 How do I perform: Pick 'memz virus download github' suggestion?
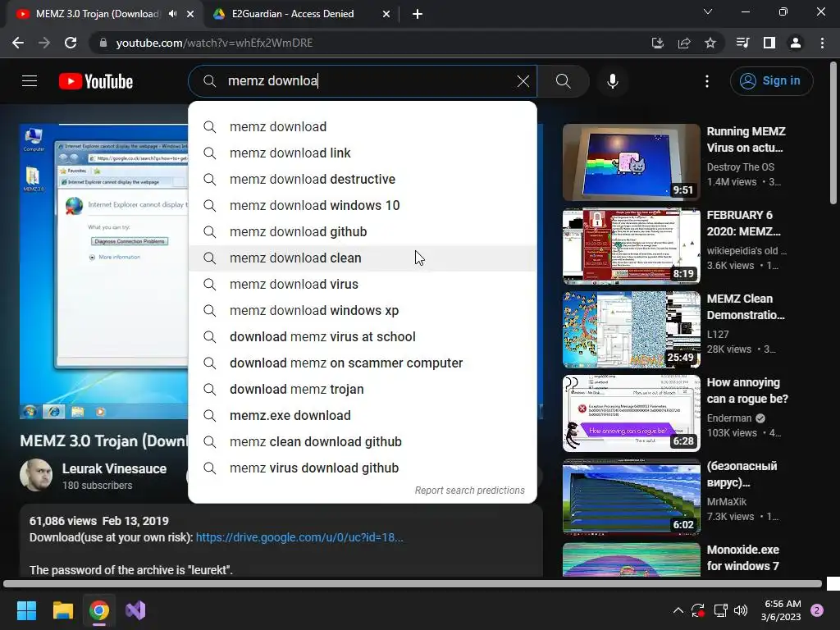tap(363, 468)
